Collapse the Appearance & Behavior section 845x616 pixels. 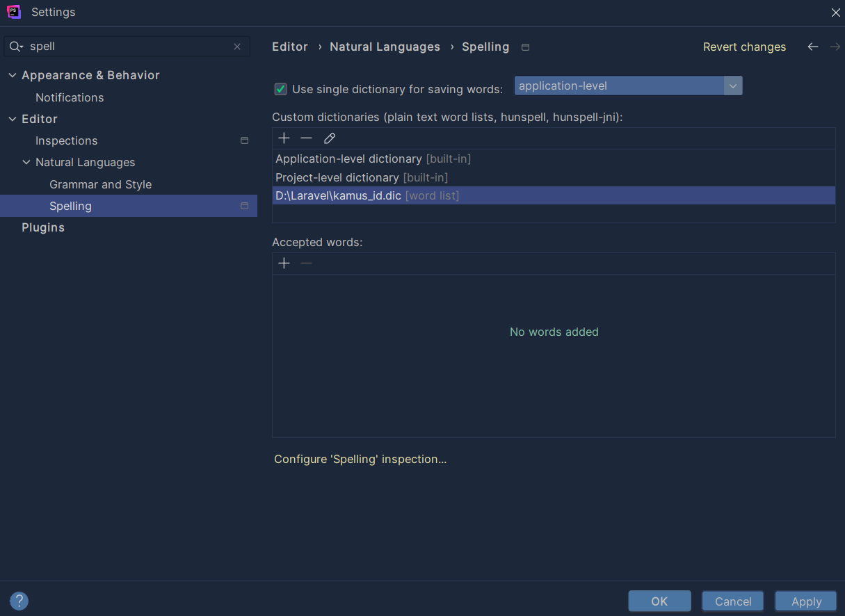click(x=12, y=75)
